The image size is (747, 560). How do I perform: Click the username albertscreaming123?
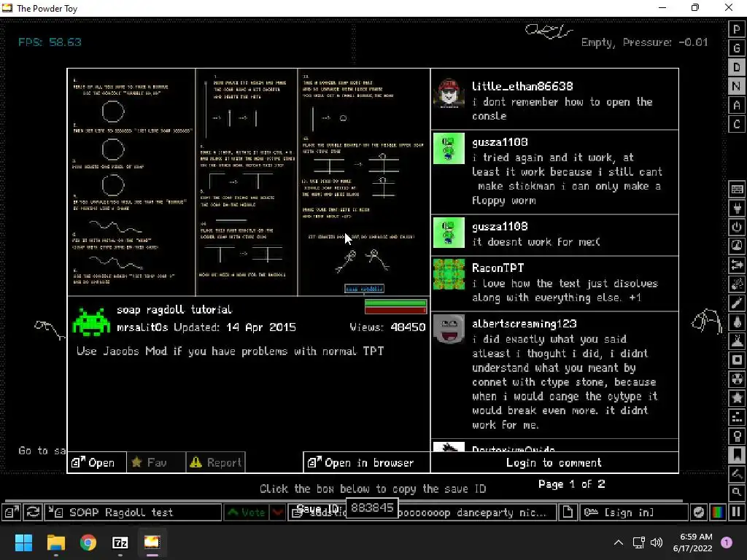(x=524, y=323)
